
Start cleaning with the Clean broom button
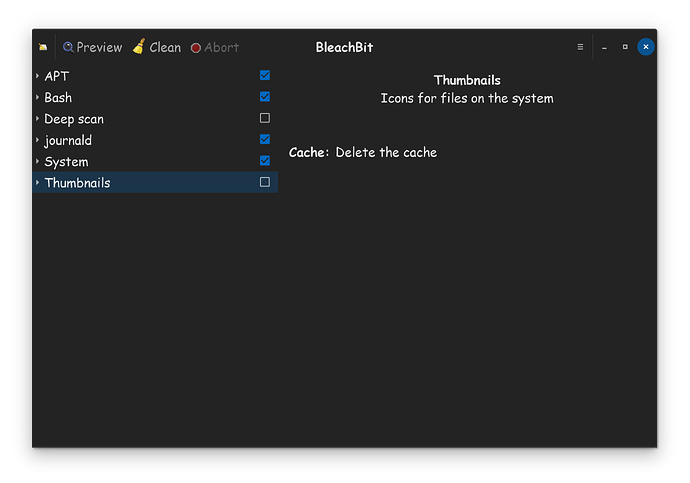[x=157, y=47]
